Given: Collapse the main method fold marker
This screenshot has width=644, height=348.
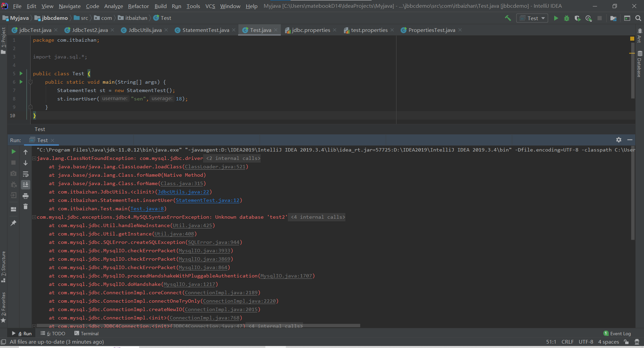Looking at the screenshot, I should point(30,82).
